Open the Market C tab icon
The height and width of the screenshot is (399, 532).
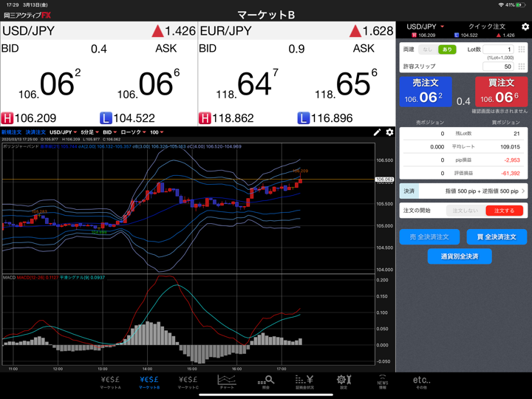[x=188, y=381]
